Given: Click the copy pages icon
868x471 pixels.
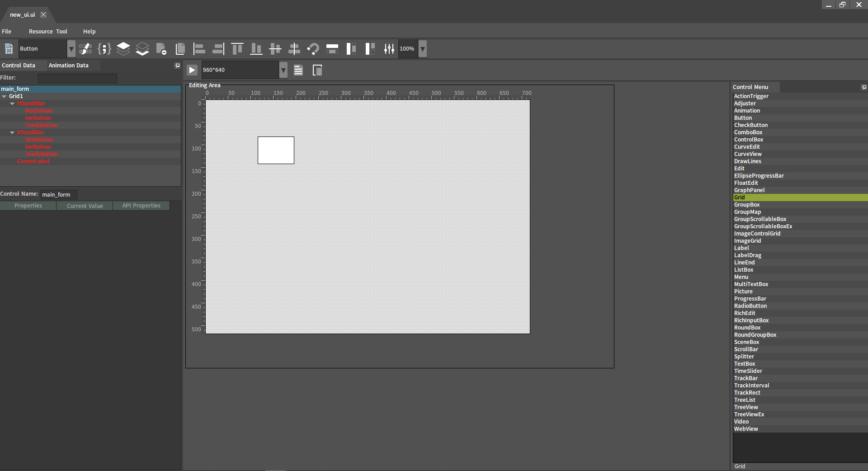Looking at the screenshot, I should (180, 48).
